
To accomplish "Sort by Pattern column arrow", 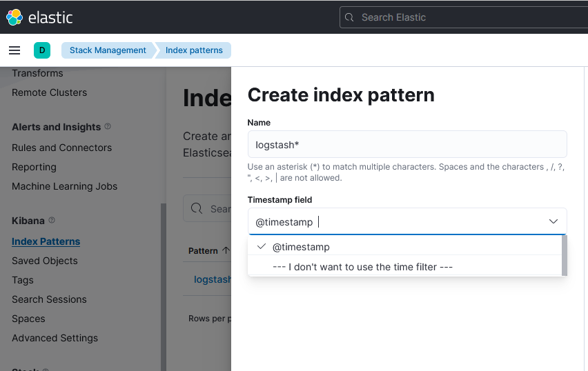I will [x=226, y=250].
